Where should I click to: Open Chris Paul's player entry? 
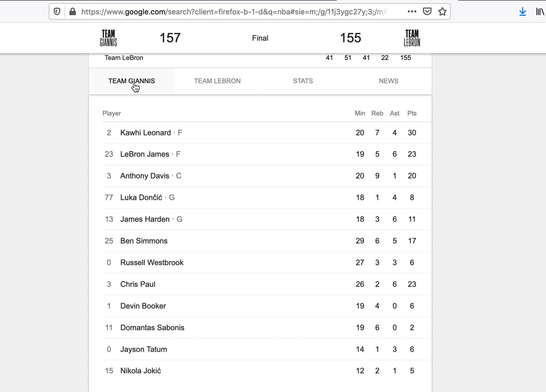coord(138,284)
